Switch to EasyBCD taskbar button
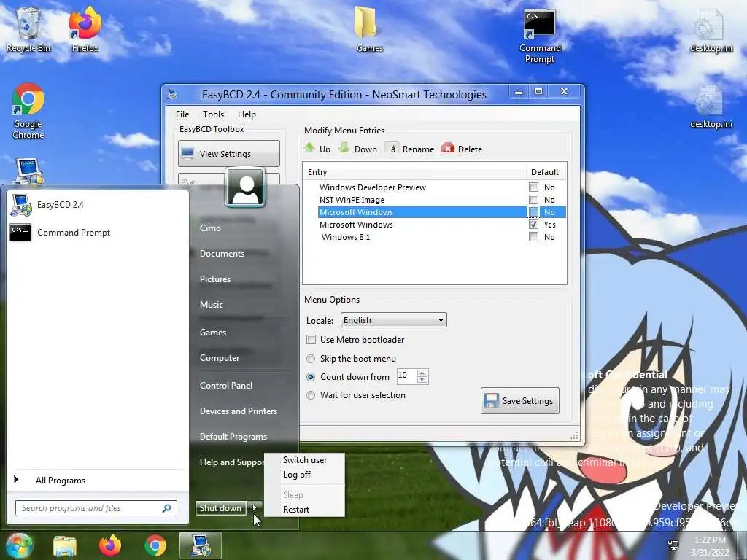Screen dimensions: 747x560 [x=201, y=546]
